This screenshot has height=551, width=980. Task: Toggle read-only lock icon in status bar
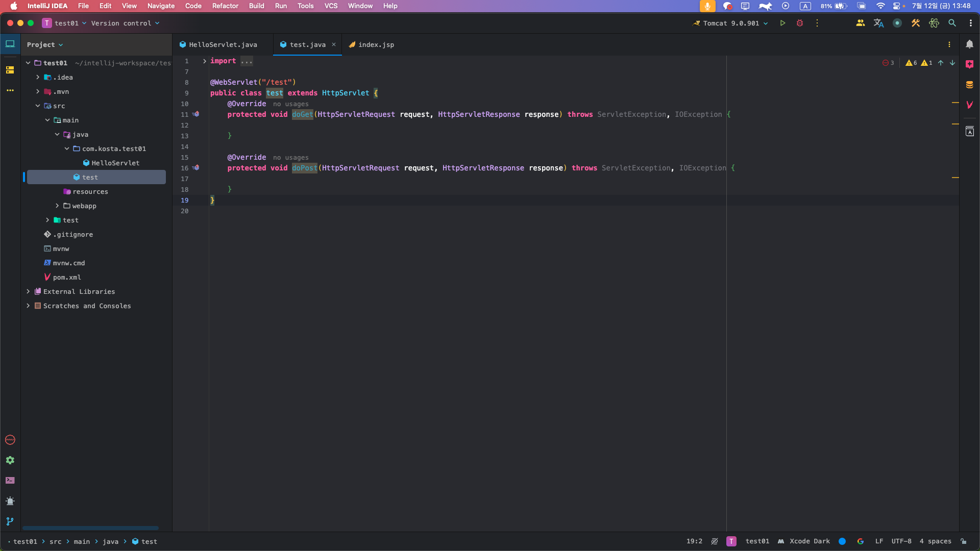(963, 541)
